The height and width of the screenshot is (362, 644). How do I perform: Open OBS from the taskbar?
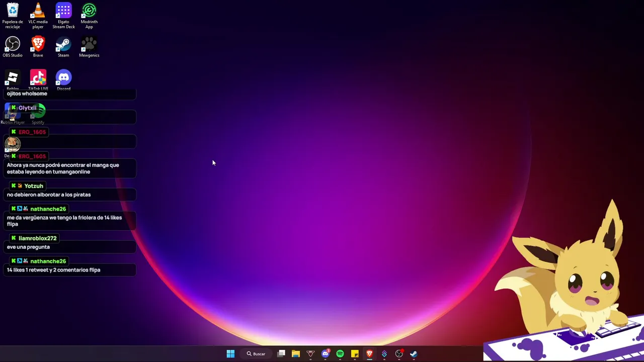(399, 354)
